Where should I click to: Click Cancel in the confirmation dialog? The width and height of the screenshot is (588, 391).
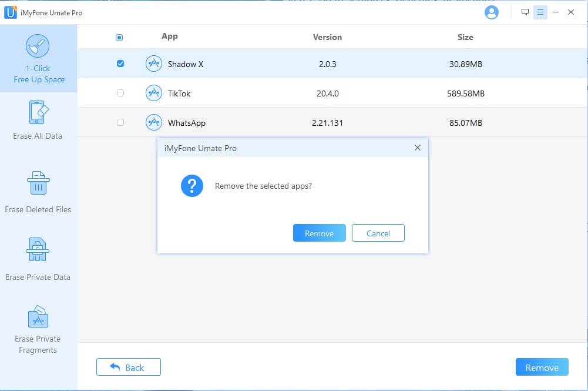coord(378,233)
